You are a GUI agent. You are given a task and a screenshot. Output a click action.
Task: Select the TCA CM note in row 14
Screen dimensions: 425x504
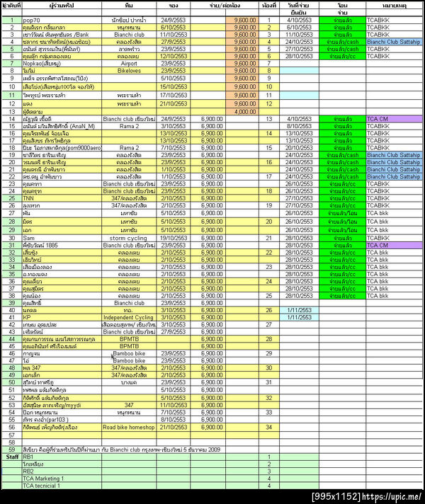(x=394, y=119)
